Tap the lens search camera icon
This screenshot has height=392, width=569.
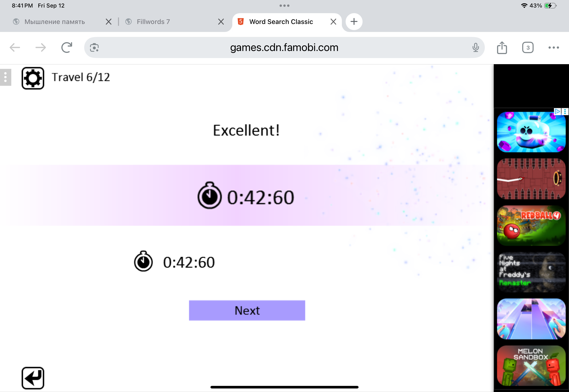(94, 47)
